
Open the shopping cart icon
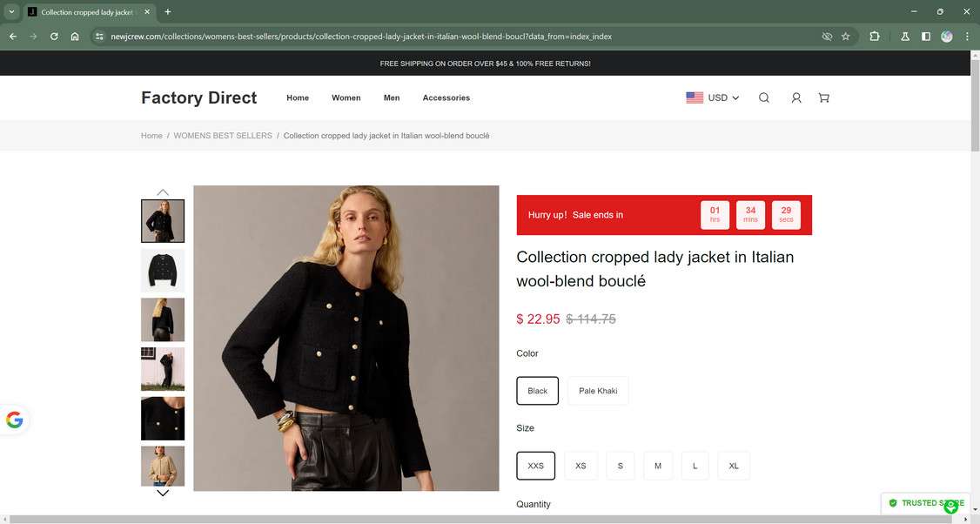pos(822,97)
